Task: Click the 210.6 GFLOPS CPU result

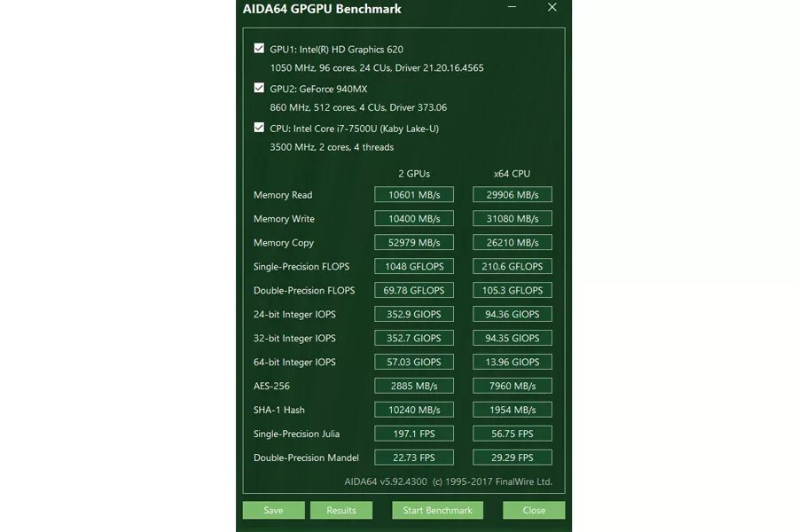Action: click(x=512, y=266)
